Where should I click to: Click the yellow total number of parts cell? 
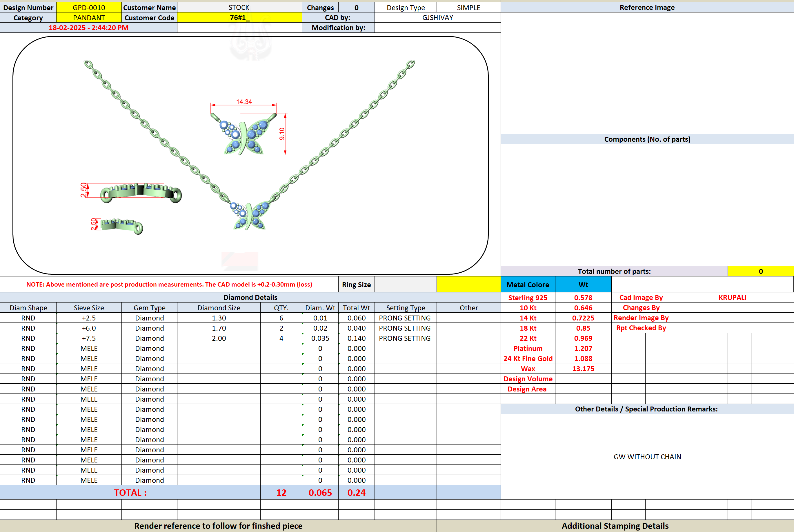761,272
